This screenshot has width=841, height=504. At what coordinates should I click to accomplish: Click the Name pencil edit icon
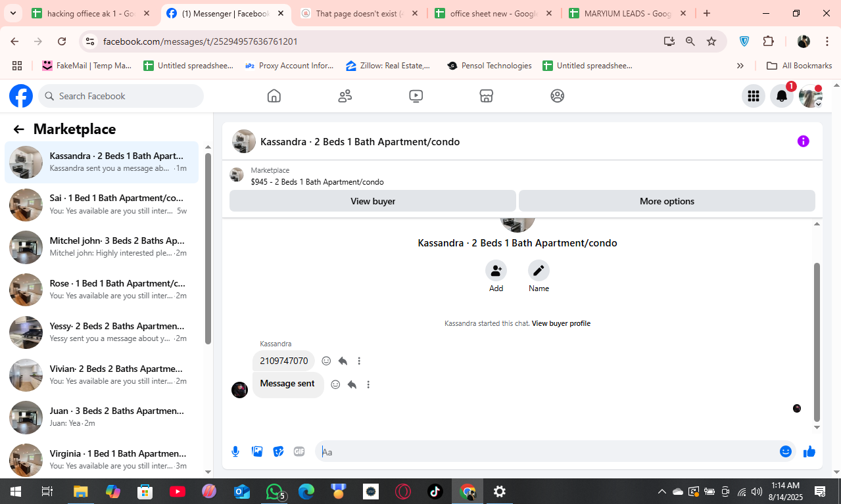pyautogui.click(x=539, y=270)
